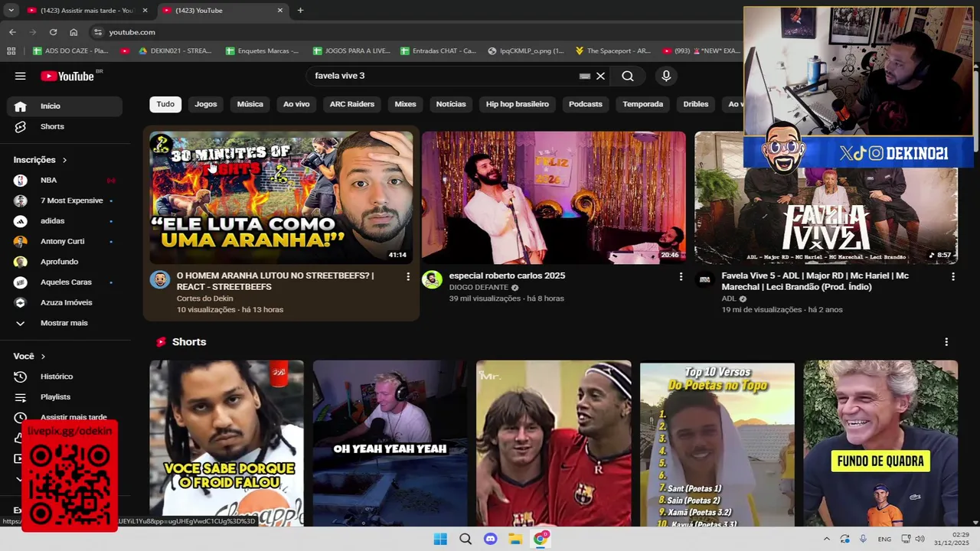
Task: Select the Podcasts filter chip
Action: pos(586,104)
